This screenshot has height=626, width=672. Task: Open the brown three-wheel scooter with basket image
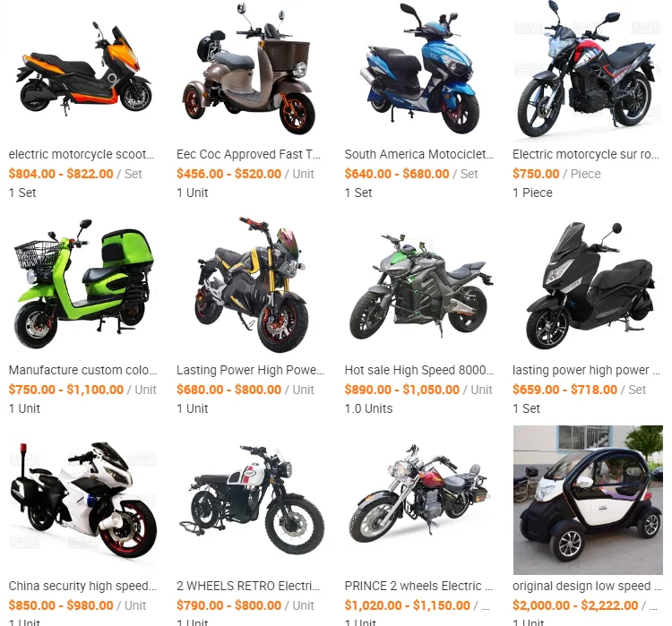pyautogui.click(x=252, y=69)
